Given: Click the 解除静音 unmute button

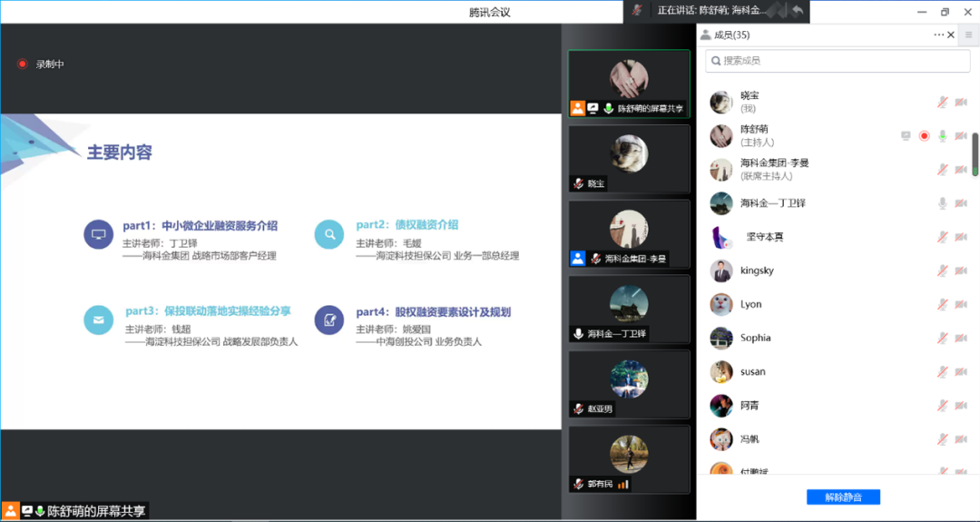Looking at the screenshot, I should point(843,497).
